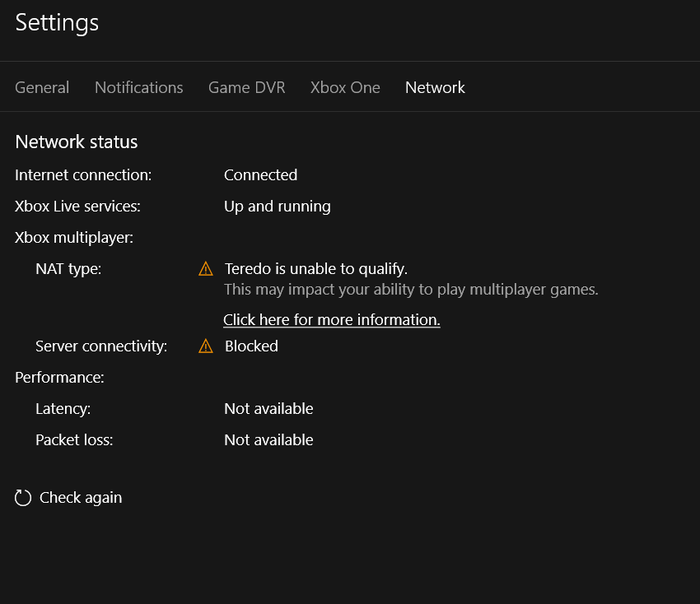Click the warning icon next to Blocked status
The width and height of the screenshot is (700, 604).
pyautogui.click(x=205, y=346)
